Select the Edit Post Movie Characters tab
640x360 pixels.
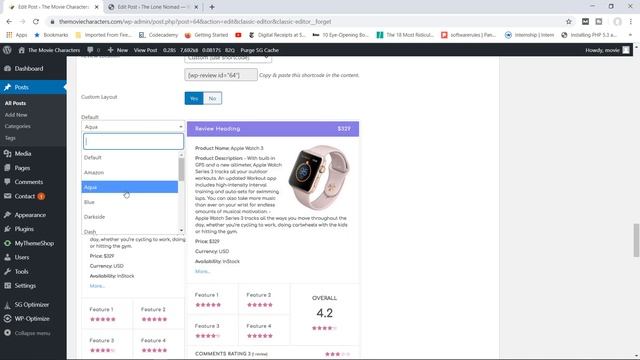[53, 7]
